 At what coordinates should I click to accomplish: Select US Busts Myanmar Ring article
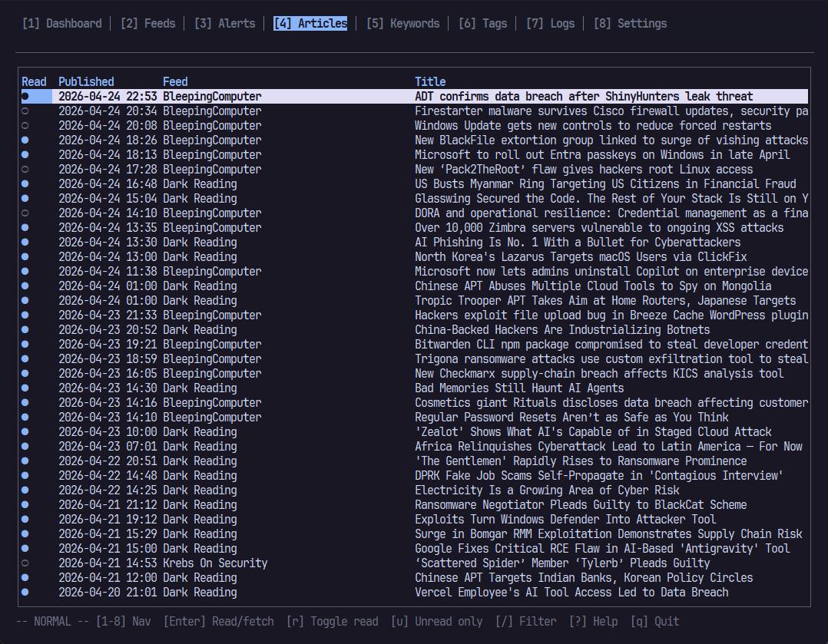pos(415,184)
